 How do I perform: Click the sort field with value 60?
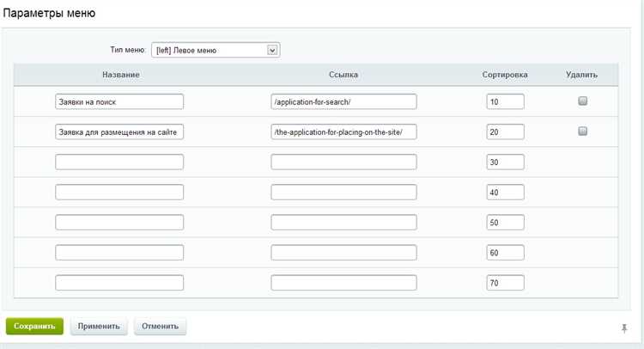coord(505,253)
